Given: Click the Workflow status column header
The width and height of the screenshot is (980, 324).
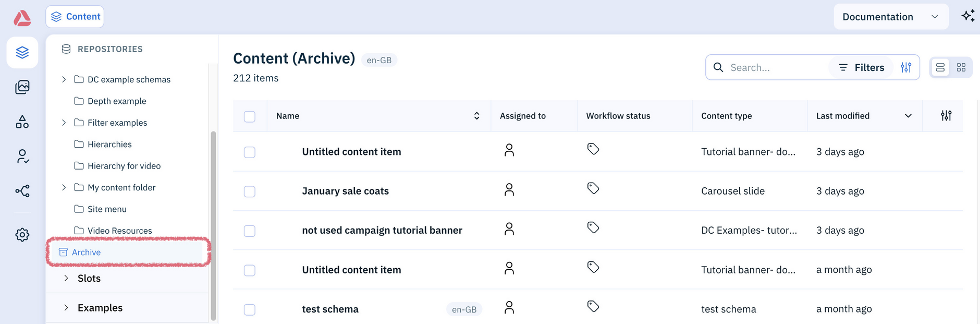Looking at the screenshot, I should point(618,116).
